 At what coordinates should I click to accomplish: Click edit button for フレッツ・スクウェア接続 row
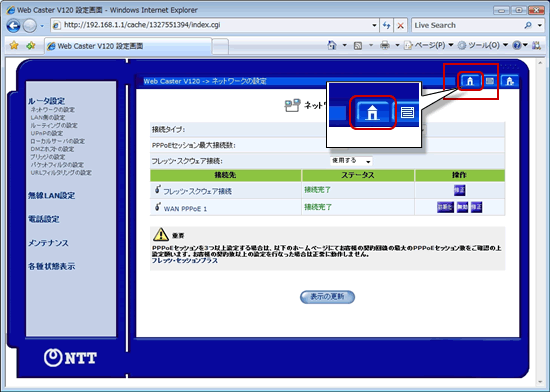[460, 190]
